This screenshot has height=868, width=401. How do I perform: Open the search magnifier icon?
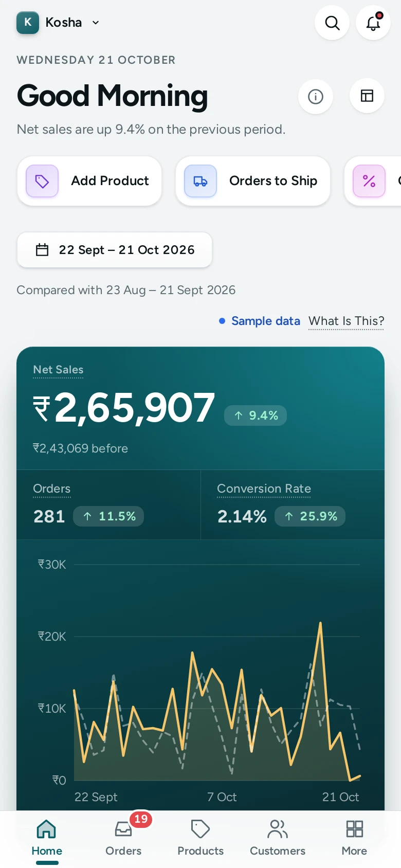point(332,23)
